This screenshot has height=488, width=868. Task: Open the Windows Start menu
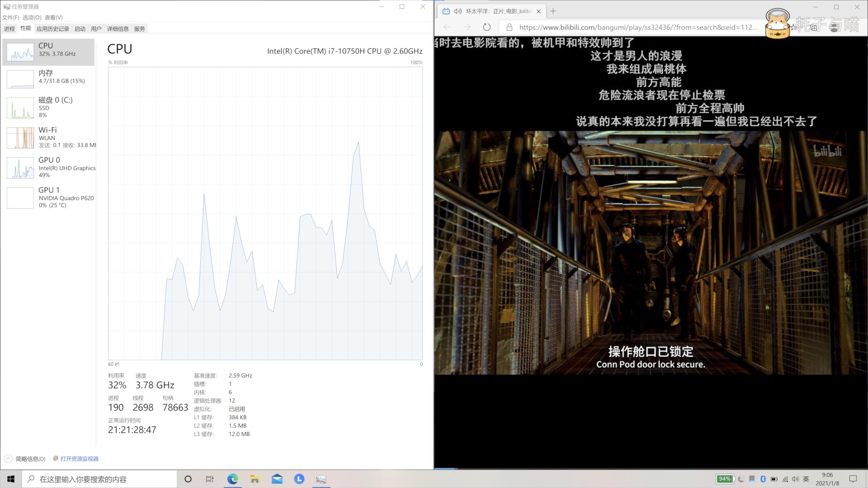(11, 479)
